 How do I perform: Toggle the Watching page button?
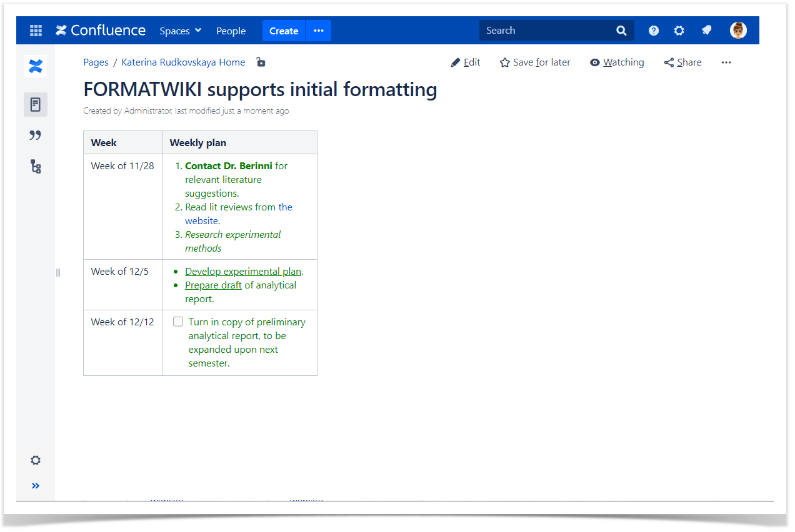click(x=616, y=62)
